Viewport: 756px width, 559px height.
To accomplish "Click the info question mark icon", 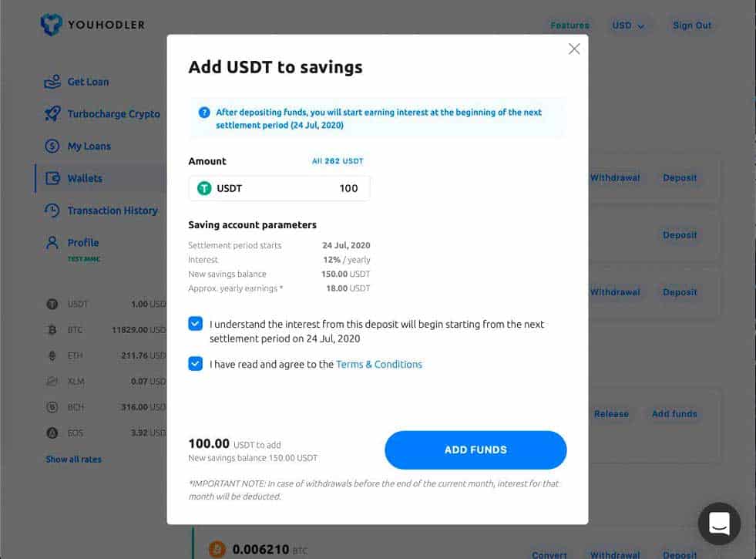I will click(204, 113).
